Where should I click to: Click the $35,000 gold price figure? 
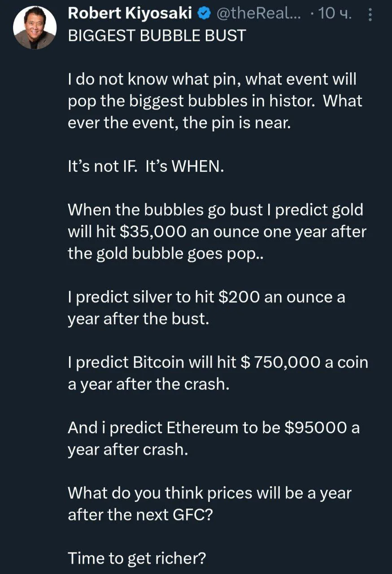click(153, 232)
